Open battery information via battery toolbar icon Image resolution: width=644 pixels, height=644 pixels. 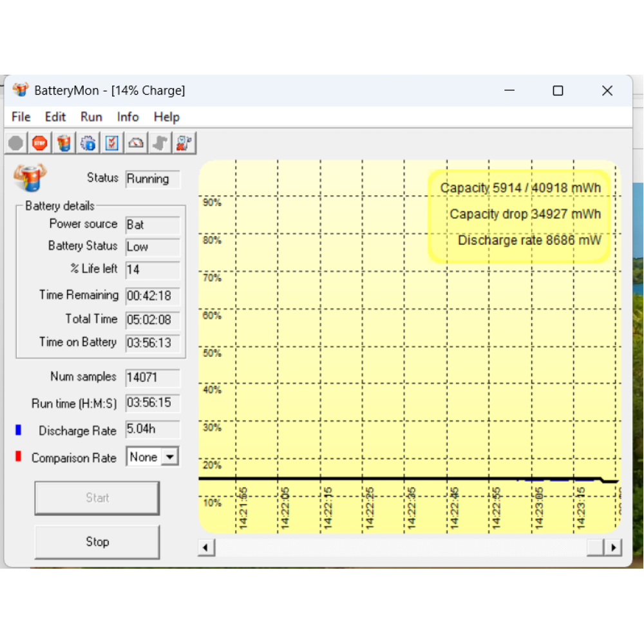click(x=64, y=143)
